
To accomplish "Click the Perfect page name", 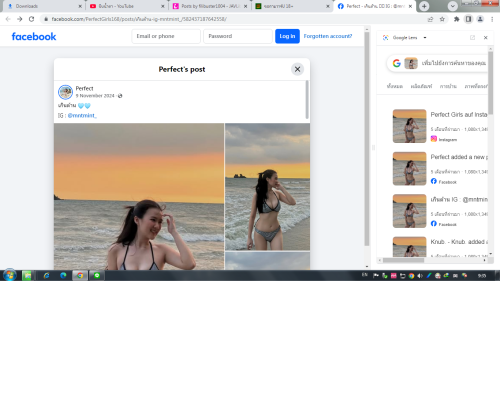I will coord(84,88).
